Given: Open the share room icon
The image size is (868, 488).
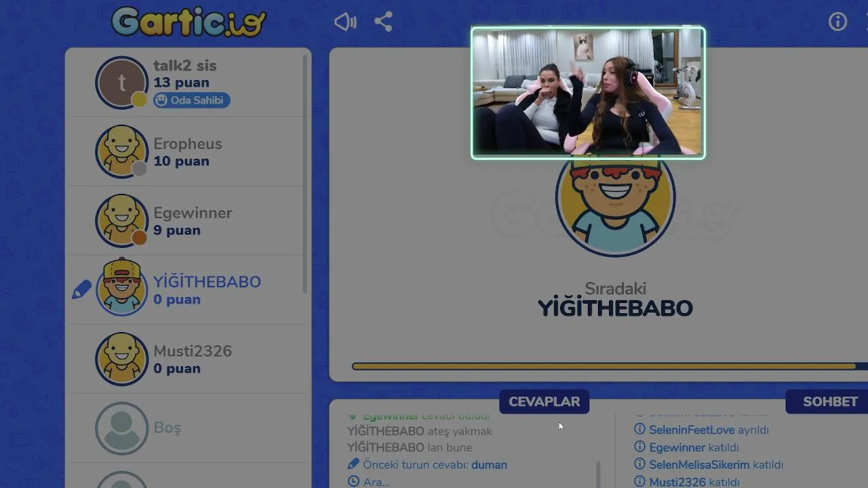Looking at the screenshot, I should pyautogui.click(x=383, y=22).
